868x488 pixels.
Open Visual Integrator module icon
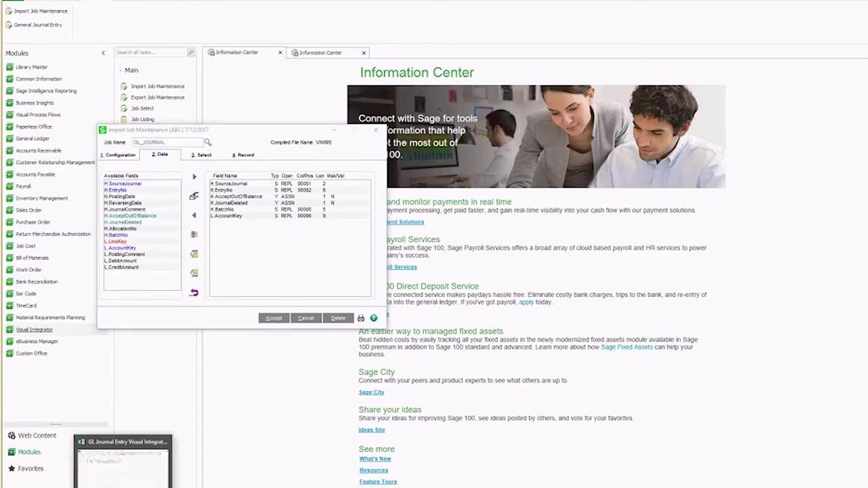click(x=9, y=329)
